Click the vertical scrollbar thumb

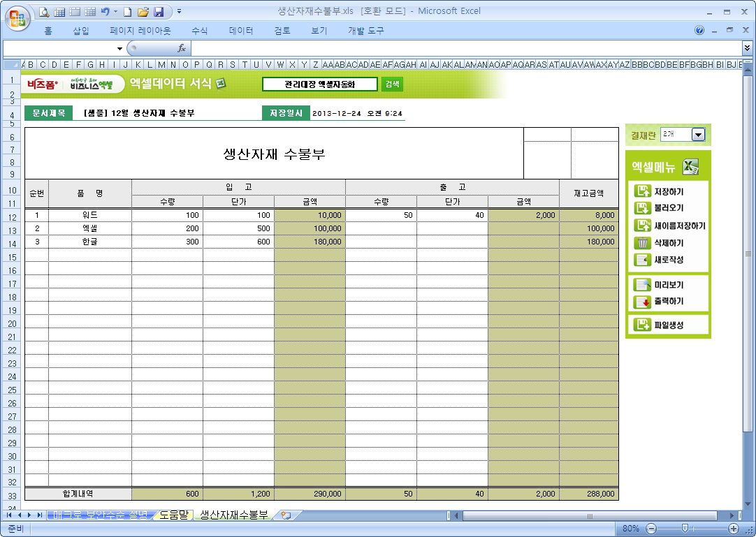coord(748,253)
